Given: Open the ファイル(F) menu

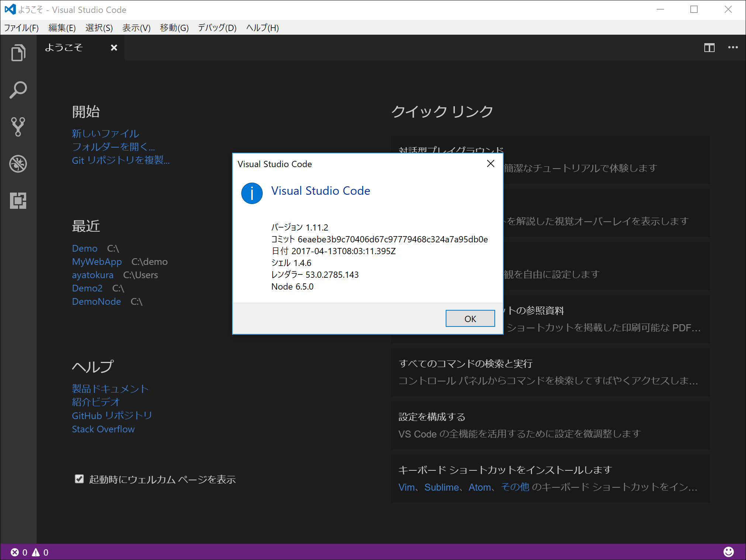Looking at the screenshot, I should coord(21,28).
